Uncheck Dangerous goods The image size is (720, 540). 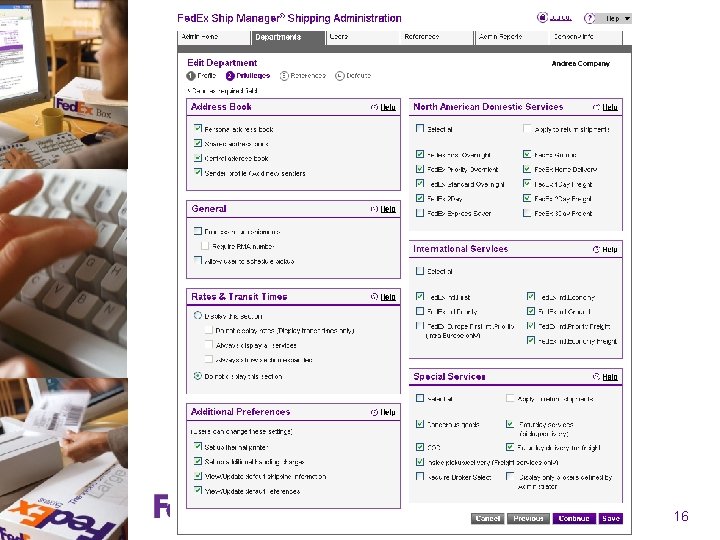[x=420, y=424]
